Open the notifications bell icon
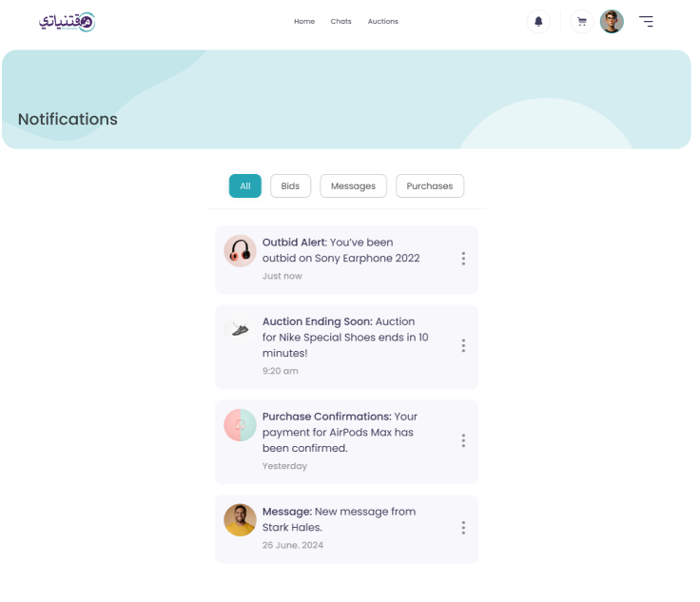Viewport: 700px width, 602px height. (538, 22)
